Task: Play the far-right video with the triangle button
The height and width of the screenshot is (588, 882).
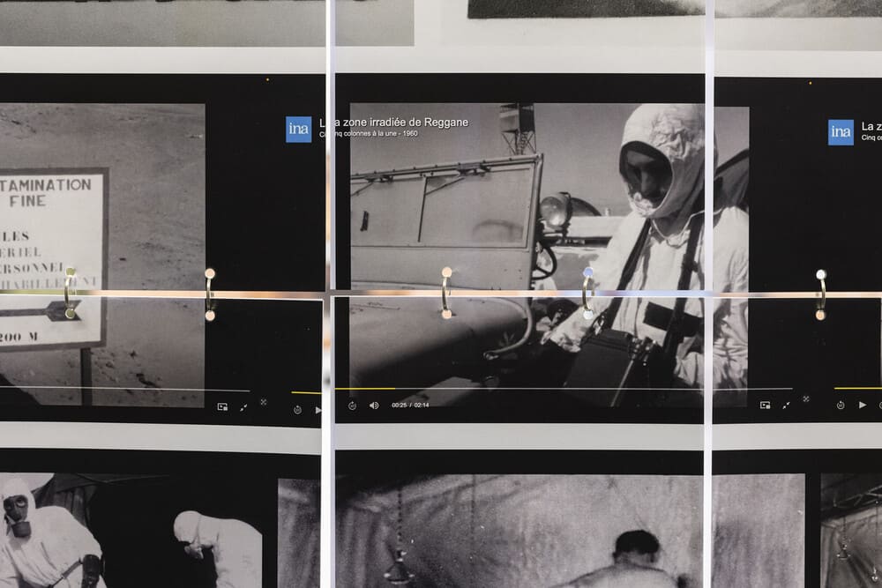Action: [863, 405]
